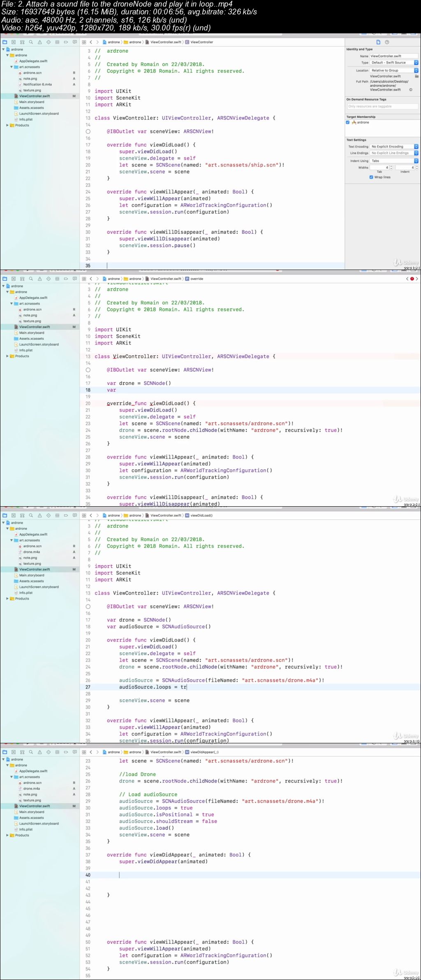
Task: Toggle ardrone Target Membership checkbox
Action: coord(348,122)
